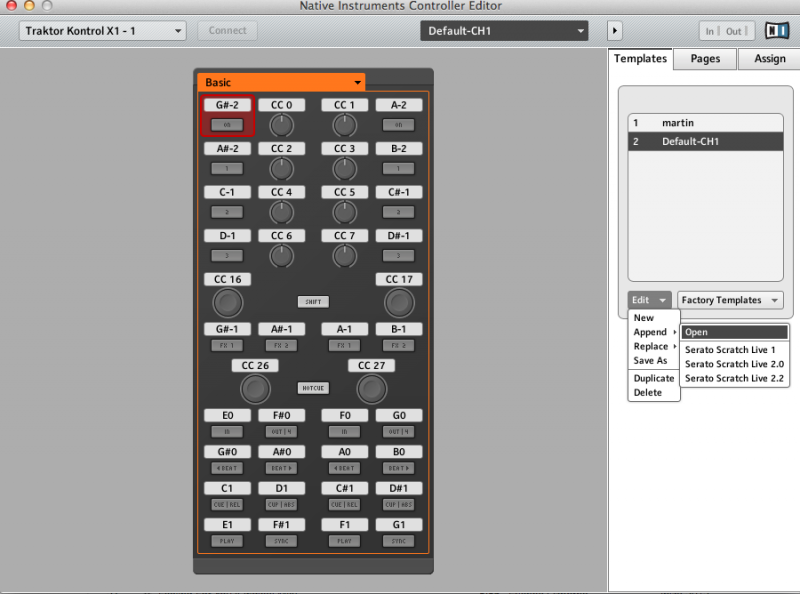This screenshot has height=594, width=800.
Task: Select the CUP ABS button under D1
Action: click(x=282, y=505)
